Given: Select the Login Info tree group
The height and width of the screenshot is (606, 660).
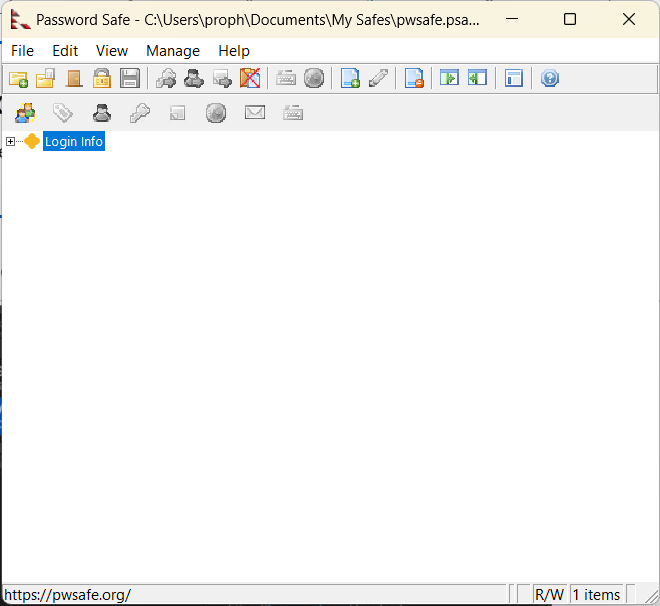Looking at the screenshot, I should [x=74, y=141].
